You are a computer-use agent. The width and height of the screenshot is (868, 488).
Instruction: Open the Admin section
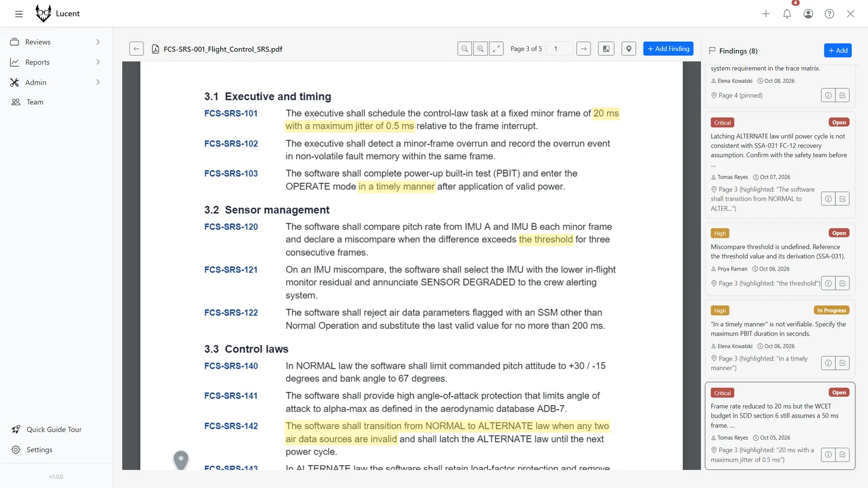(56, 82)
